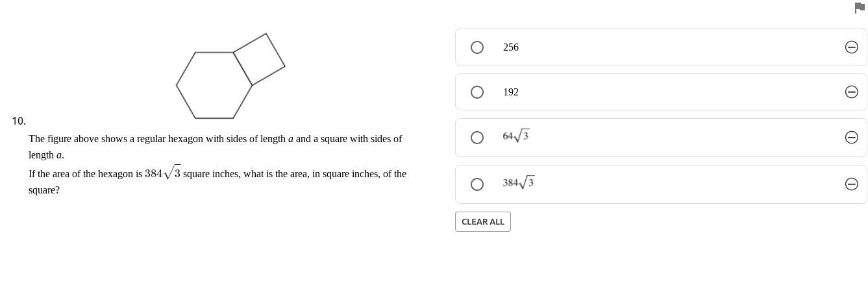This screenshot has height=296, width=868.
Task: Click the words "square inches, what is the area"
Action: click(245, 174)
